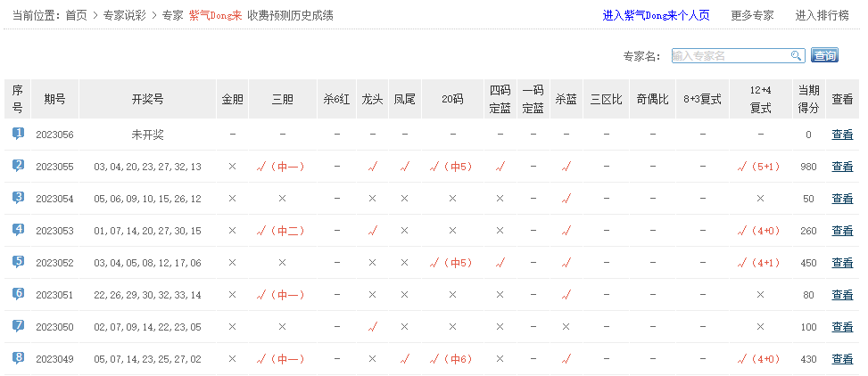Click rank badge number 2 icon
The image size is (868, 376).
click(18, 166)
